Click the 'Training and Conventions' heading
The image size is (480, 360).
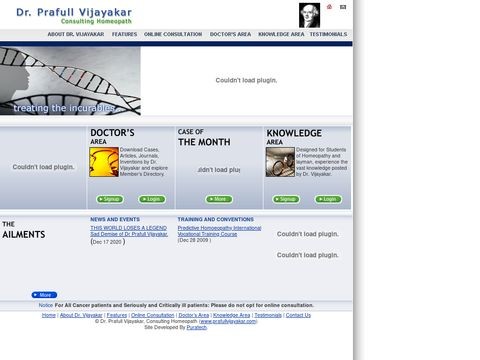click(216, 219)
